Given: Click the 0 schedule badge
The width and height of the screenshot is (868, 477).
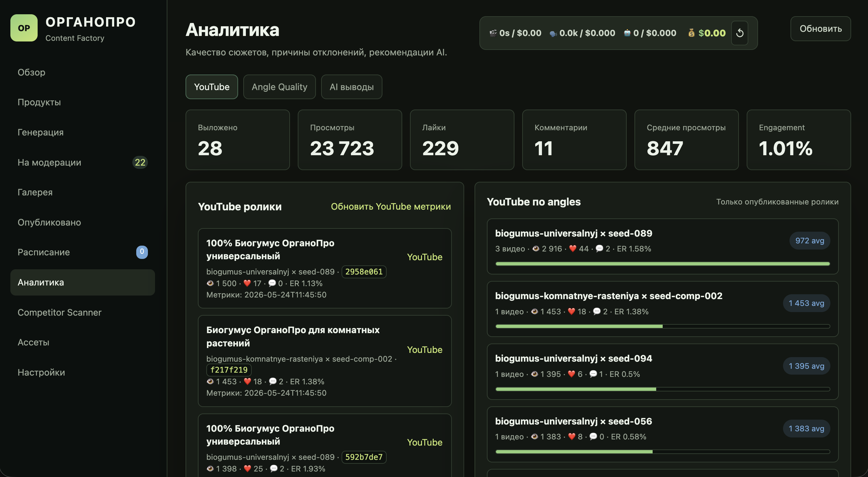Looking at the screenshot, I should tap(142, 252).
